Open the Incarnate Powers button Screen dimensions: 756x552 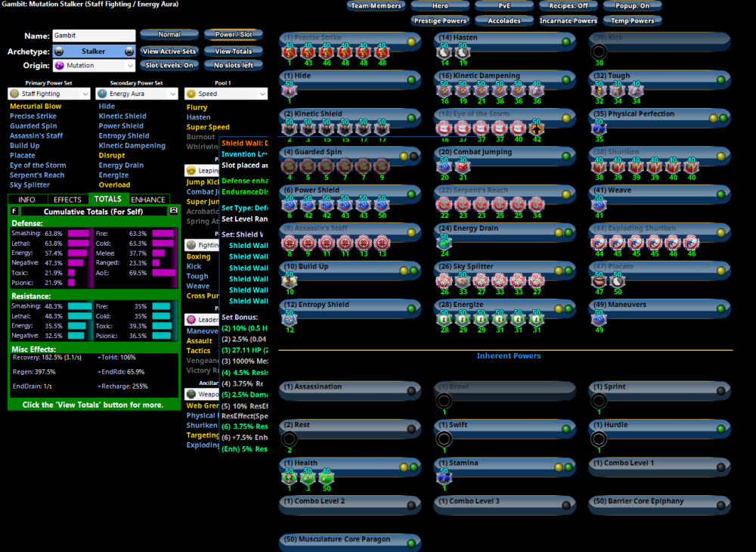569,21
